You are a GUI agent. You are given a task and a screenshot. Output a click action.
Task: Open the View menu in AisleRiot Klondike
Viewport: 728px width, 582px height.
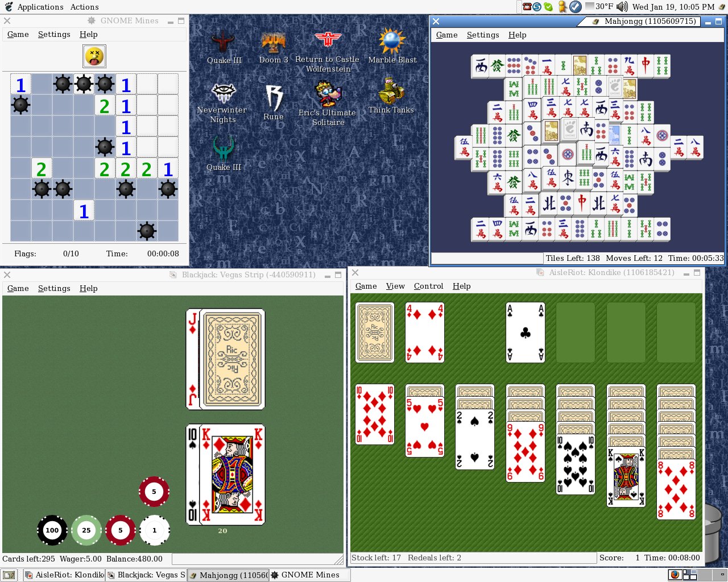(x=395, y=286)
